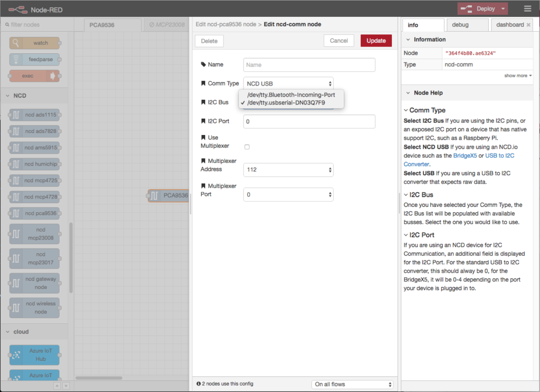Open the BridgeX5 link

tap(464, 156)
